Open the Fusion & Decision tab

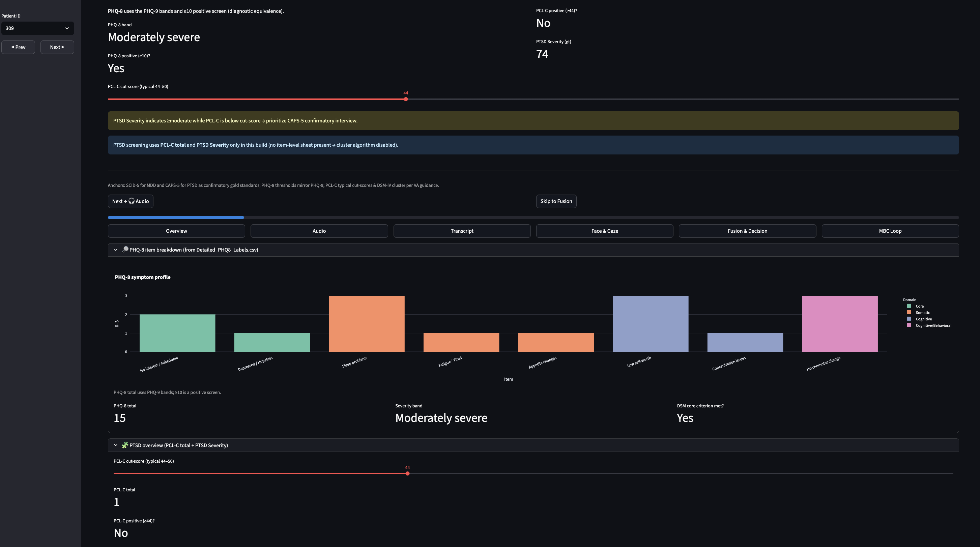pyautogui.click(x=747, y=231)
